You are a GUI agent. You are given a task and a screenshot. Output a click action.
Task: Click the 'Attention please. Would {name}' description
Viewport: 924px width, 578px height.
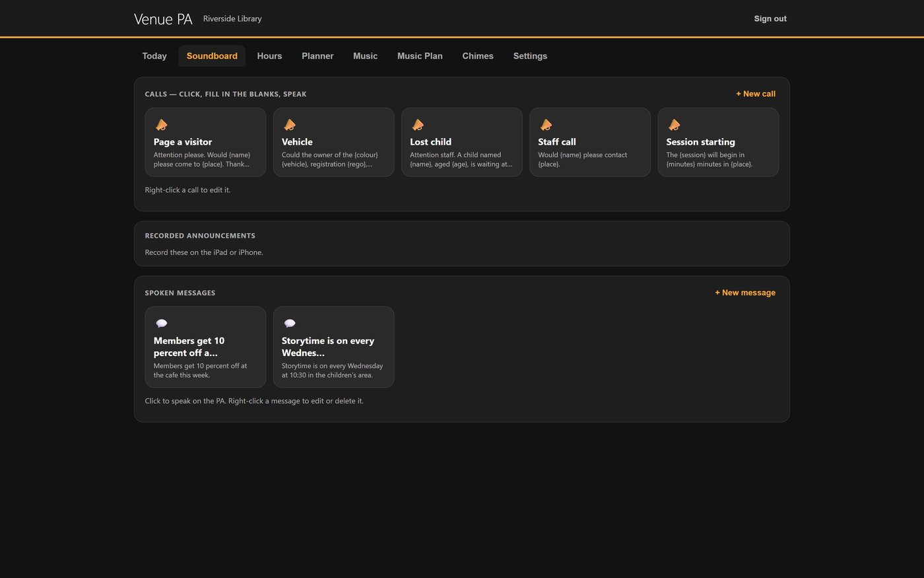202,159
